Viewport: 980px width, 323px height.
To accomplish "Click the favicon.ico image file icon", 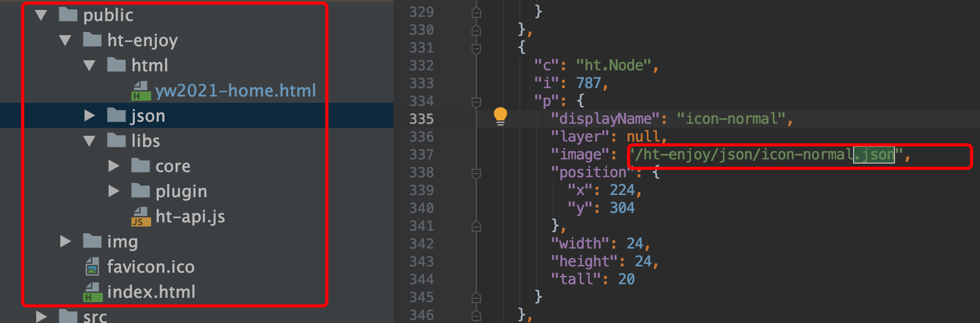I will click(x=92, y=267).
